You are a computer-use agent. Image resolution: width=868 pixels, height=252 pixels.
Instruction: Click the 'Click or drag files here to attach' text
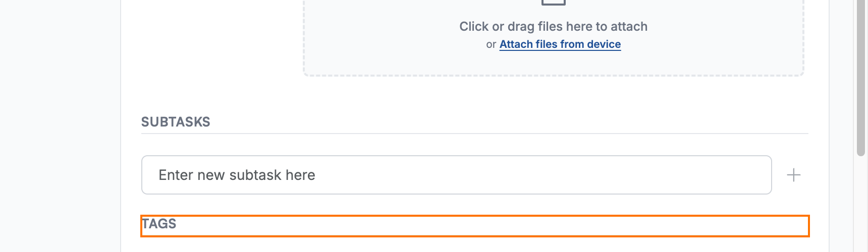click(554, 26)
